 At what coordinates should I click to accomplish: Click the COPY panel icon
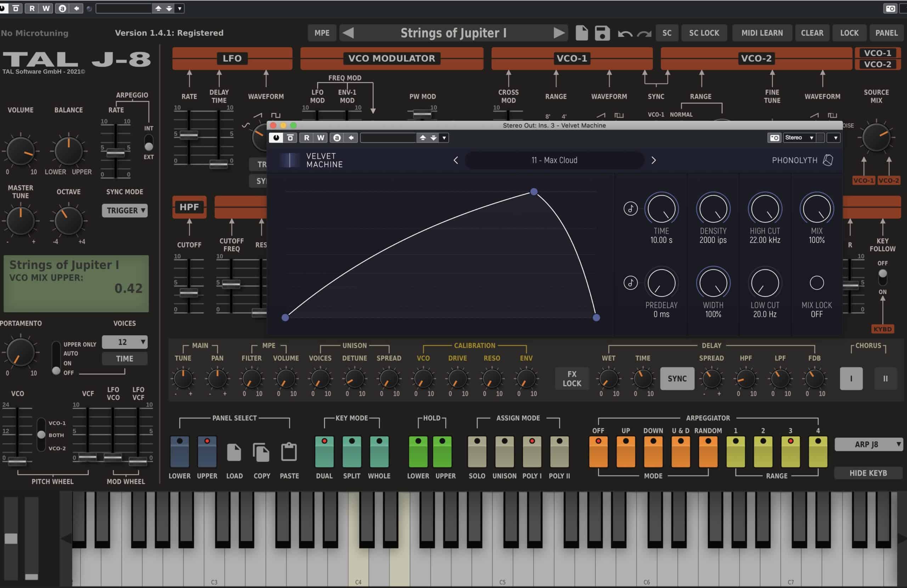(261, 452)
